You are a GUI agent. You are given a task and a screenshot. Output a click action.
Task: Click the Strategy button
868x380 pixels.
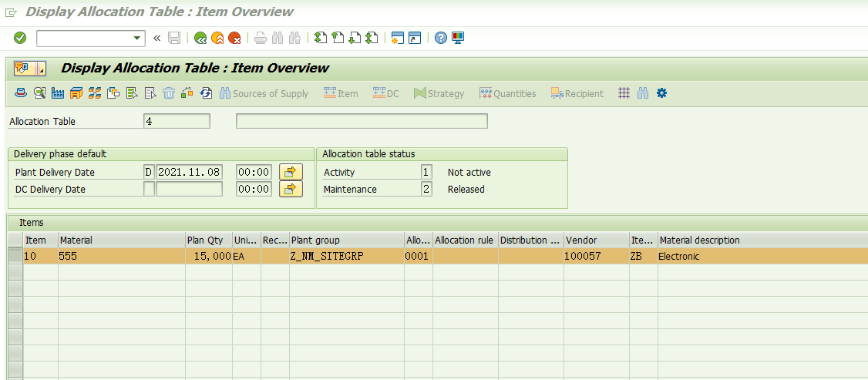439,93
